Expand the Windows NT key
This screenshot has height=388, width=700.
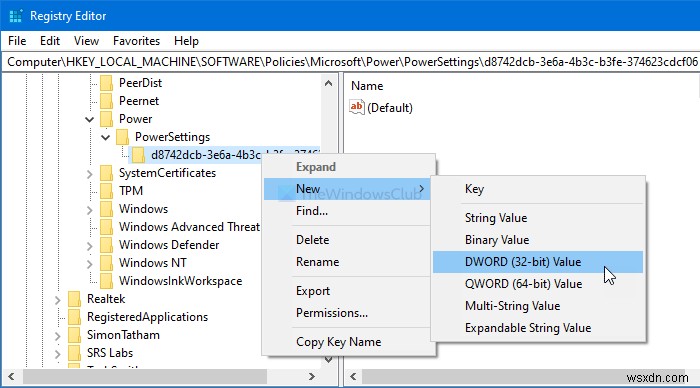[x=90, y=264]
